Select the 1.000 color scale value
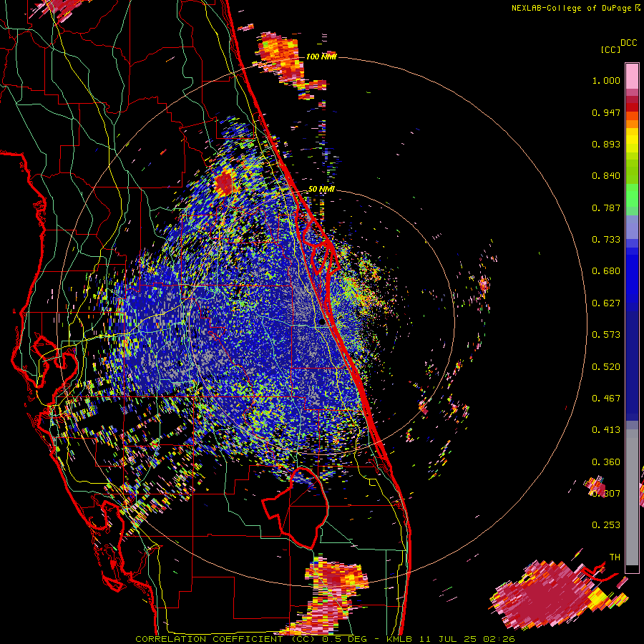This screenshot has height=644, width=644. coord(606,80)
